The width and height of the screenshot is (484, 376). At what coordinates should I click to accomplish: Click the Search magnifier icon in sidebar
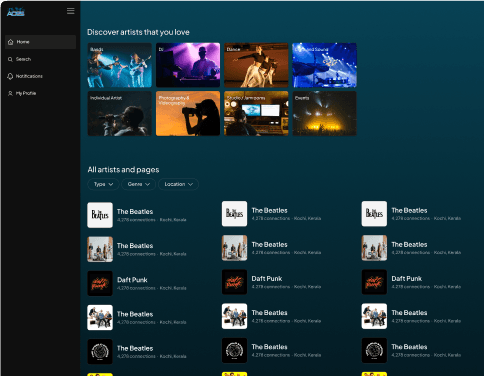pos(10,59)
